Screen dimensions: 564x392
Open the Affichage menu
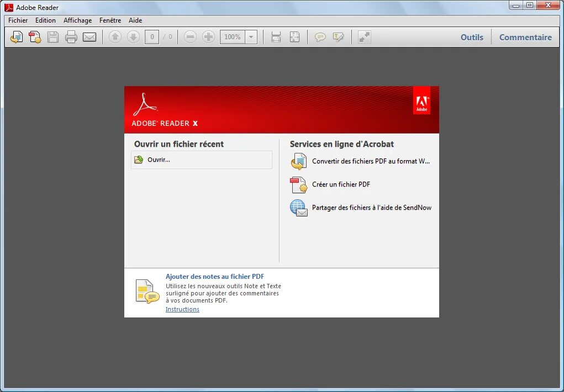click(78, 20)
